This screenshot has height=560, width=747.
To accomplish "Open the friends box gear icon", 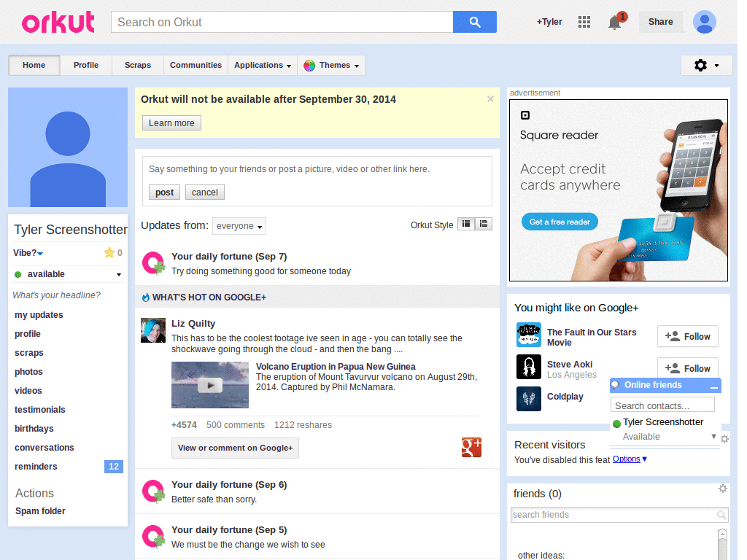I will pyautogui.click(x=723, y=489).
